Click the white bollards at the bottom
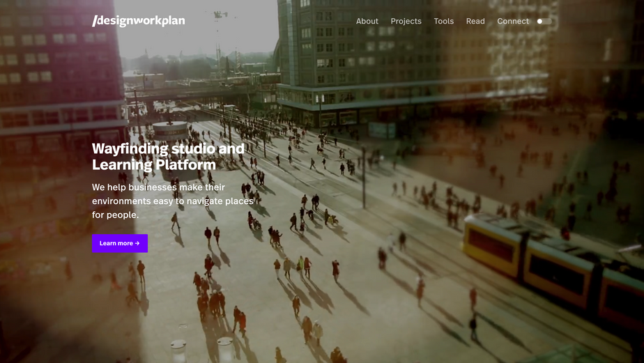This screenshot has height=363, width=644. (x=202, y=350)
